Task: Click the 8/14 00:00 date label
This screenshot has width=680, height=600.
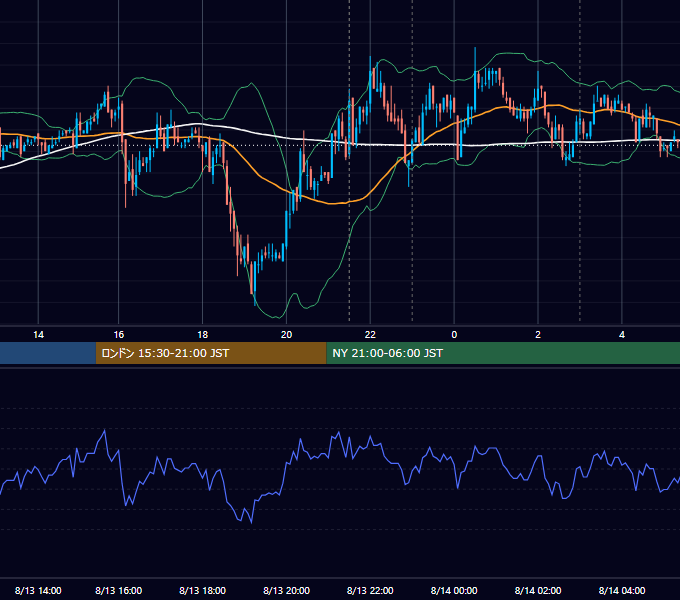Action: click(454, 590)
